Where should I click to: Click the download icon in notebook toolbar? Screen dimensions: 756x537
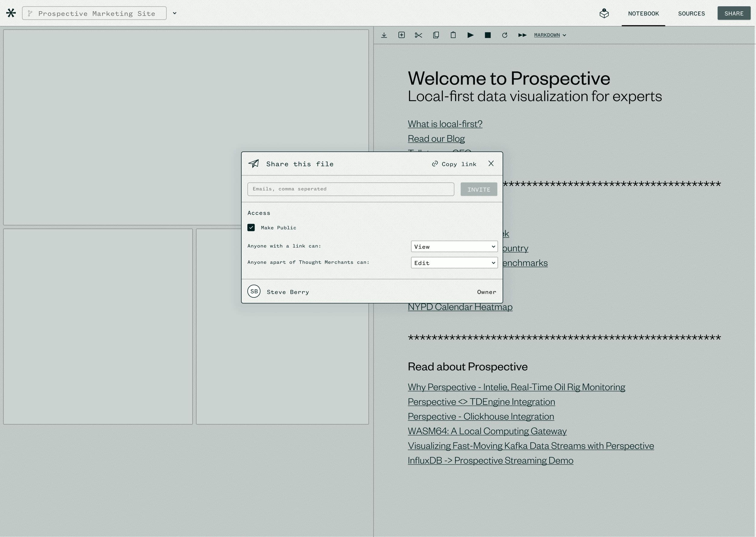point(384,35)
